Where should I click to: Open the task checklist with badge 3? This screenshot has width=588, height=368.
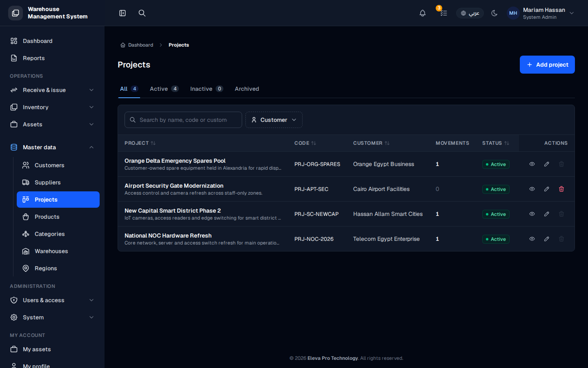pos(443,13)
